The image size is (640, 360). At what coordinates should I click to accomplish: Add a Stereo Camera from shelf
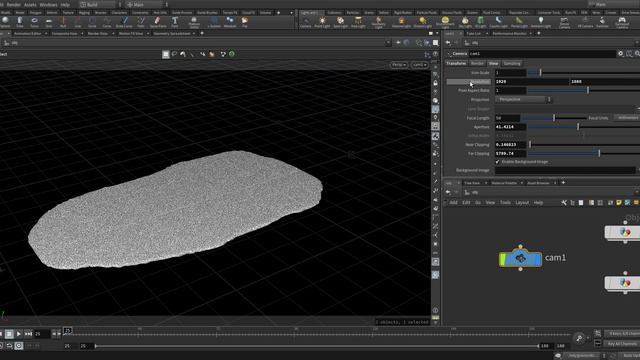564,22
